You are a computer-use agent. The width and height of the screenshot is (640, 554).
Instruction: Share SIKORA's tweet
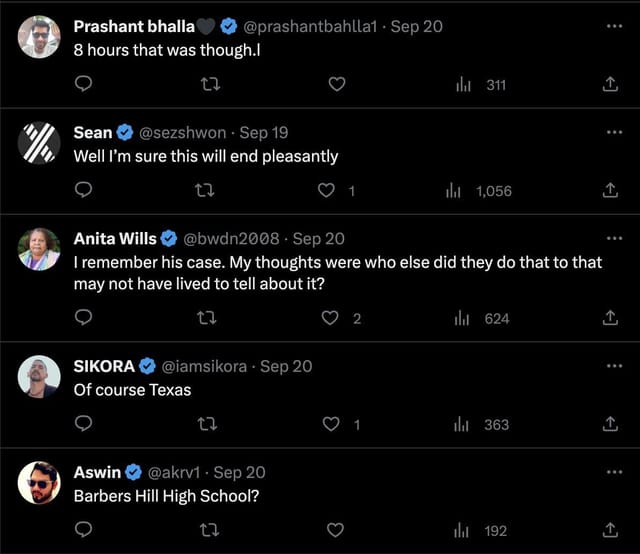610,424
